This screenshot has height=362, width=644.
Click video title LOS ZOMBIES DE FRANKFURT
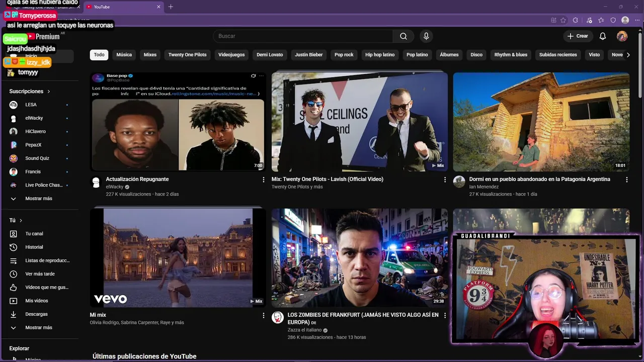click(363, 318)
